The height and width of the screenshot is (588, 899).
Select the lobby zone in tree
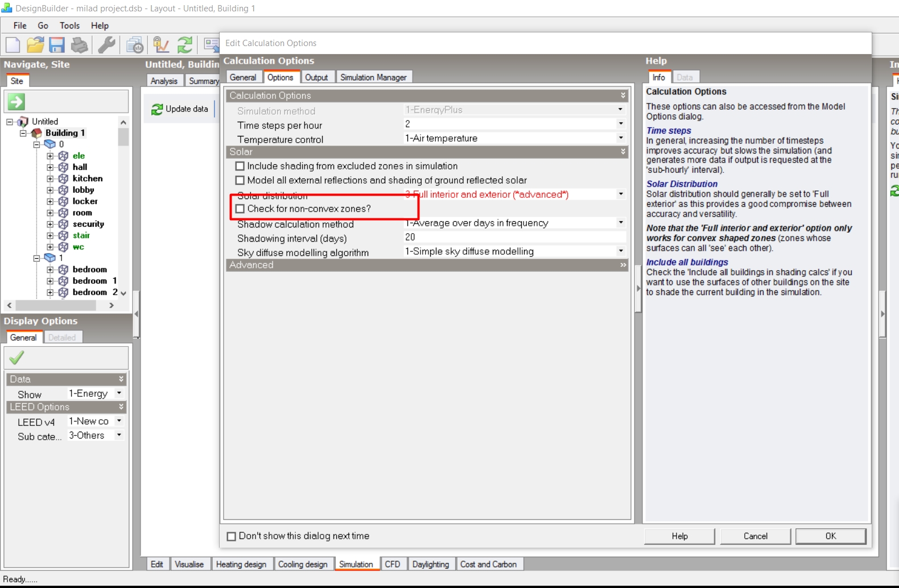click(x=83, y=190)
